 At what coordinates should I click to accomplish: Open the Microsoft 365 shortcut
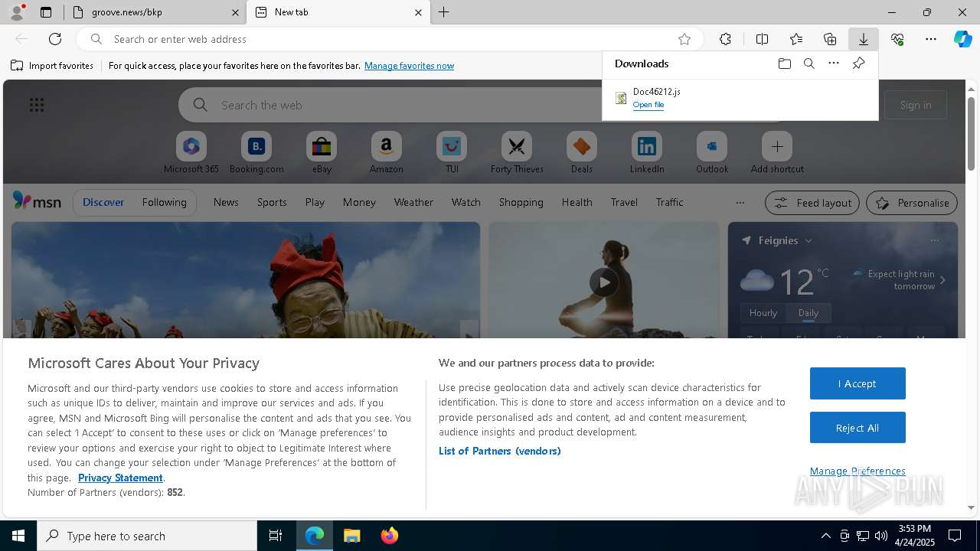[191, 153]
